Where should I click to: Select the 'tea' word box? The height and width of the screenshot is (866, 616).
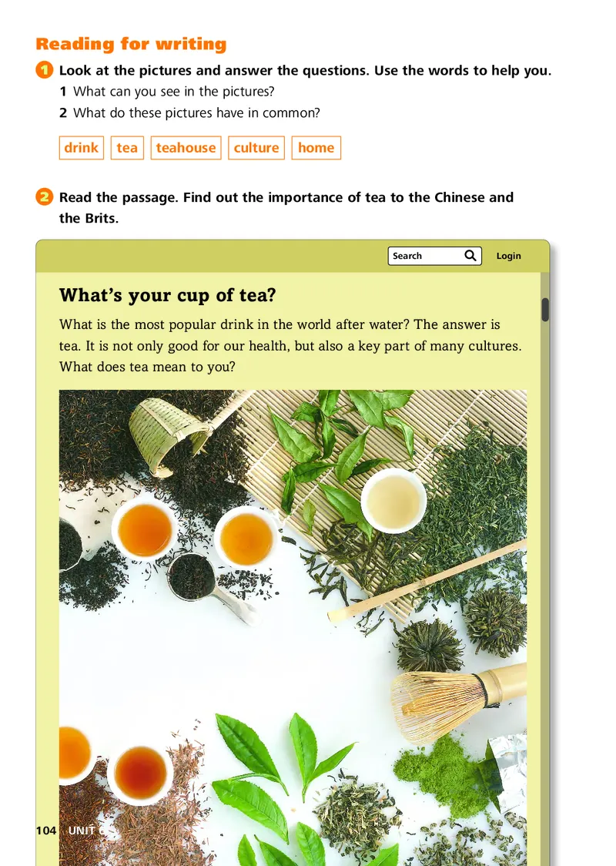(127, 148)
